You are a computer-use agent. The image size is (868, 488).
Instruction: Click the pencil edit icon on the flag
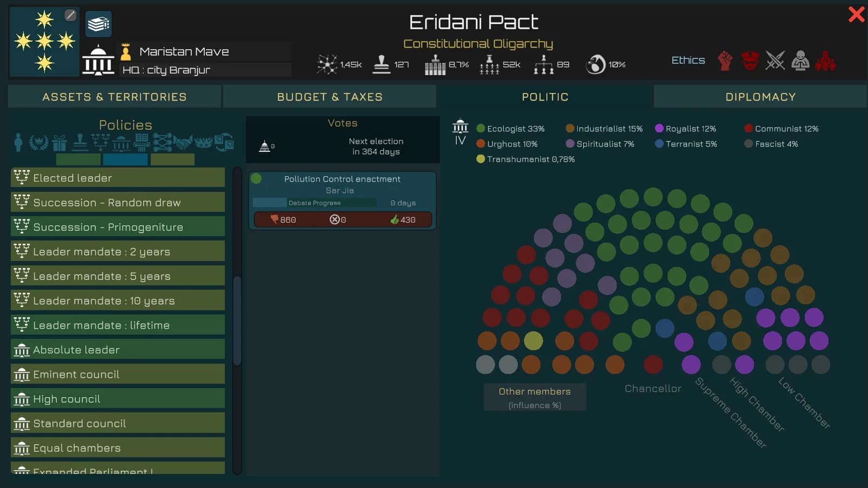tap(70, 15)
